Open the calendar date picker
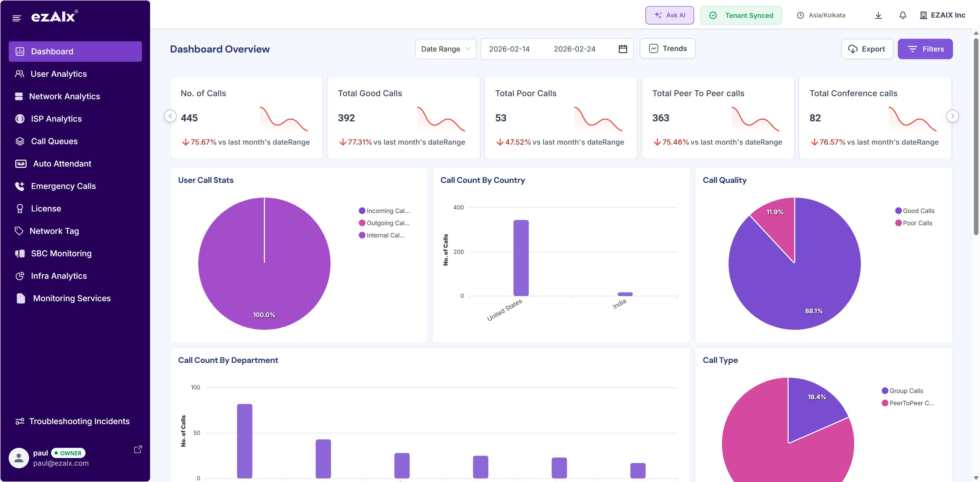This screenshot has height=482, width=980. coord(622,49)
